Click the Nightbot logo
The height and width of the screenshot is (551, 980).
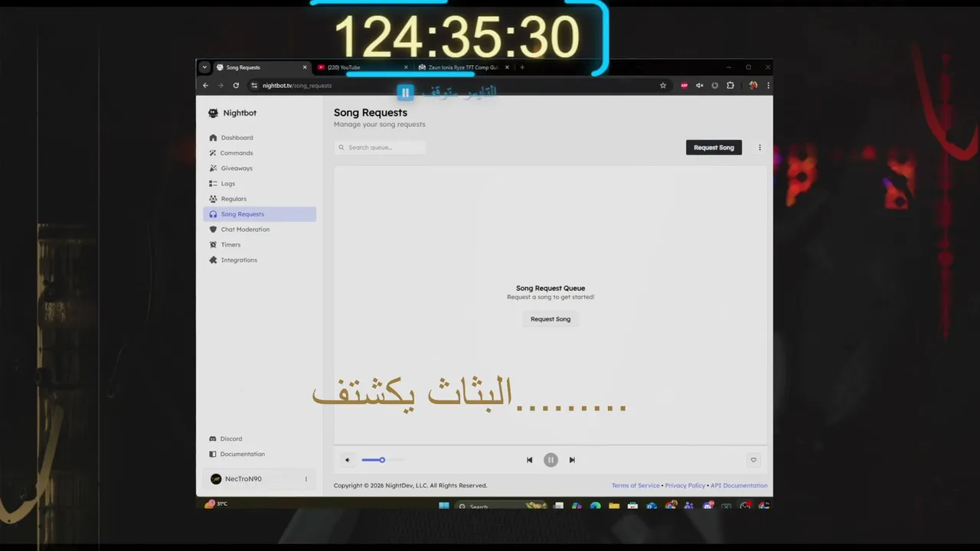(233, 113)
